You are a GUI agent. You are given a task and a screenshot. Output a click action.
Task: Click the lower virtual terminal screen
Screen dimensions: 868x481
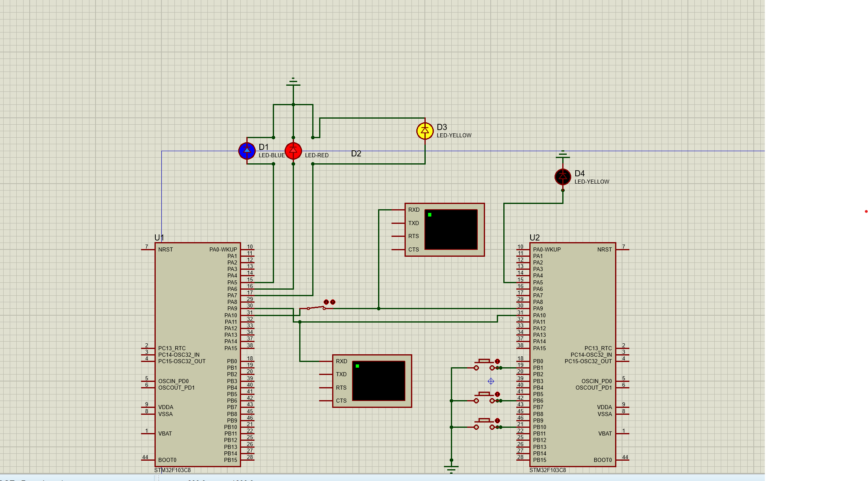(x=379, y=381)
